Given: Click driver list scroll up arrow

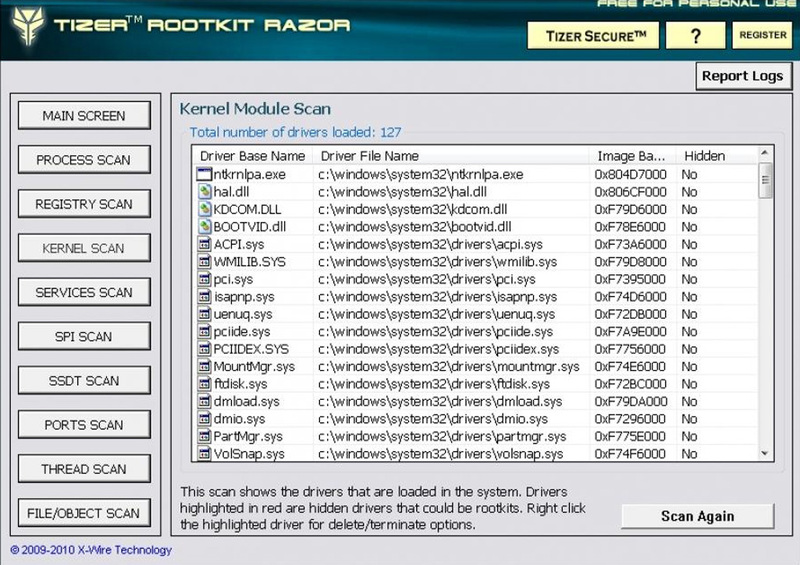Looking at the screenshot, I should (764, 153).
